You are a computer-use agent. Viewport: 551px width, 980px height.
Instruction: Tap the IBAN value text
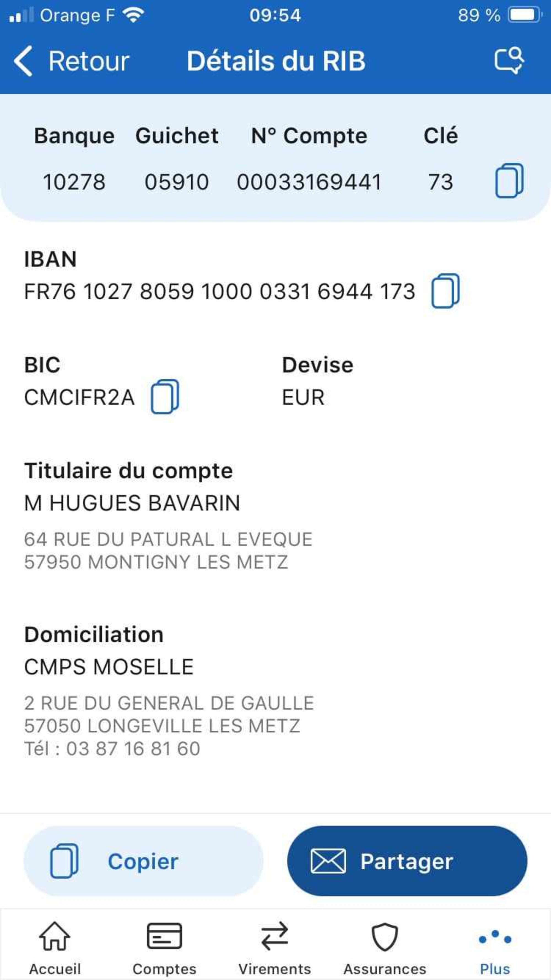[x=220, y=292]
